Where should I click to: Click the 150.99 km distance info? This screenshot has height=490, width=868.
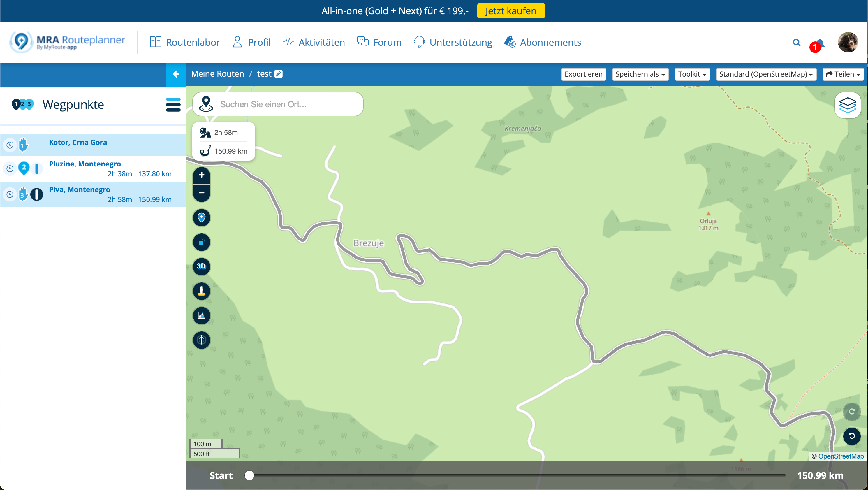(x=223, y=151)
